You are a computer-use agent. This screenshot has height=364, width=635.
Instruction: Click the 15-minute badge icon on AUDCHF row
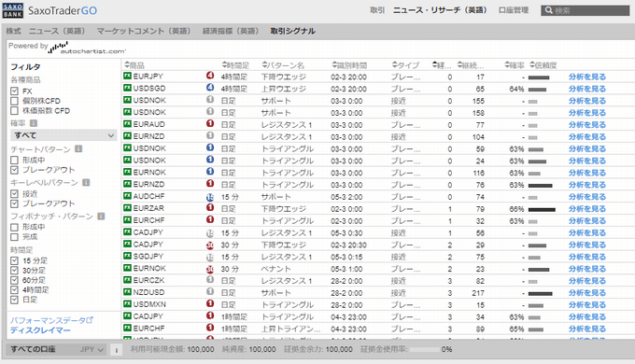point(210,197)
